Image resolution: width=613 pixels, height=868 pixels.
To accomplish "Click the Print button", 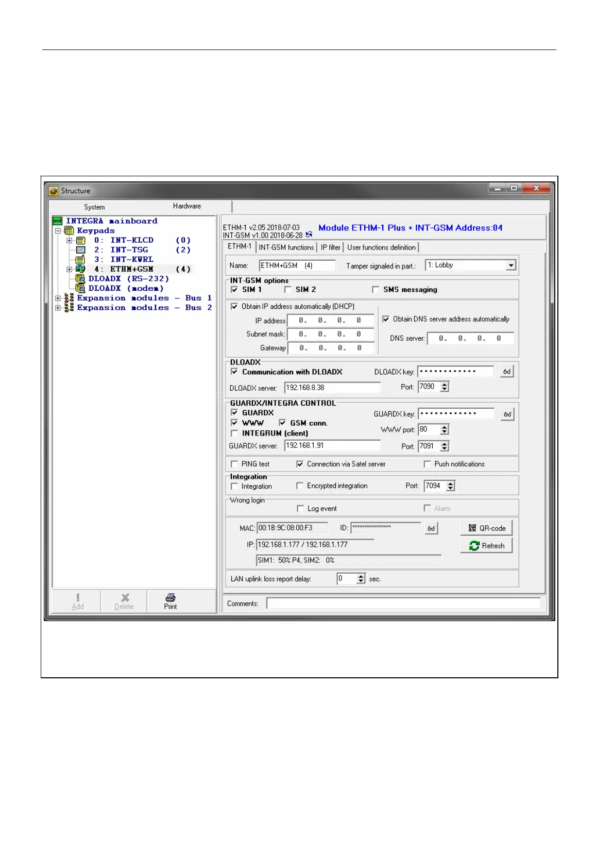I will pos(171,602).
